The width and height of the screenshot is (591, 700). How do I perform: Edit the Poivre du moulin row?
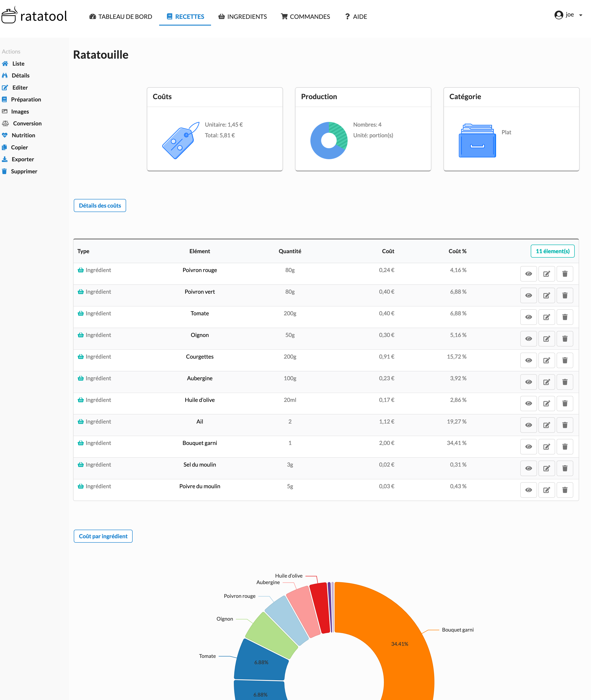(546, 490)
